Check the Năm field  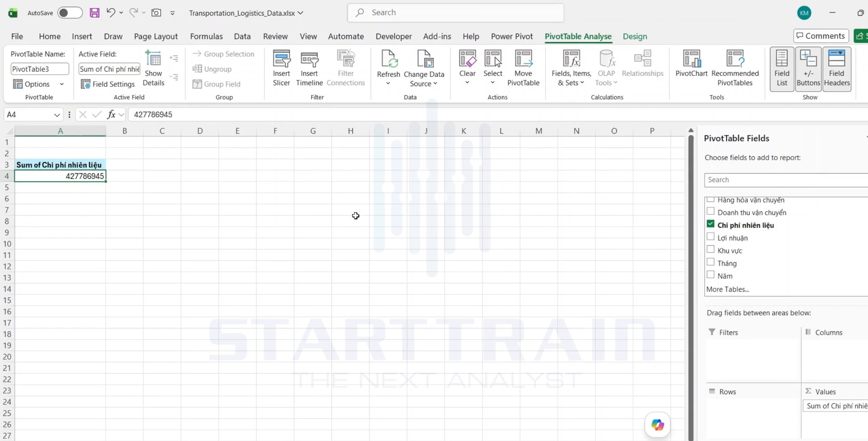point(710,275)
